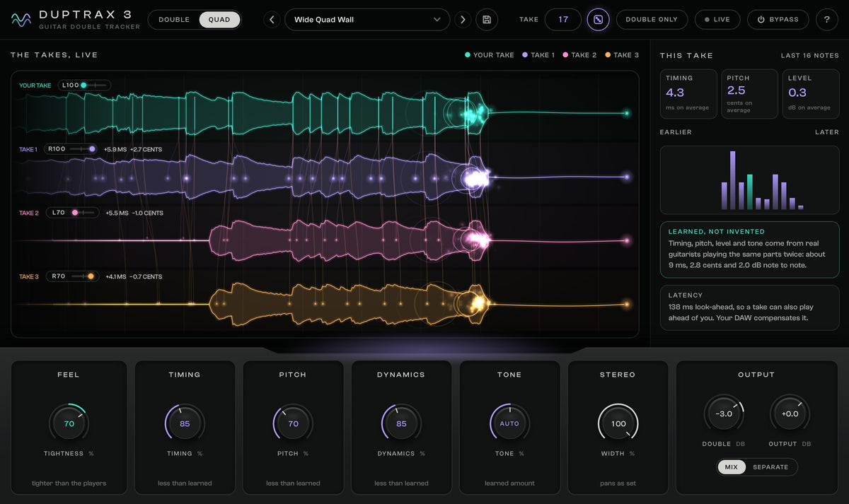Click the Stereo width knob at 100
Viewport: 849px width, 504px height.
[618, 424]
